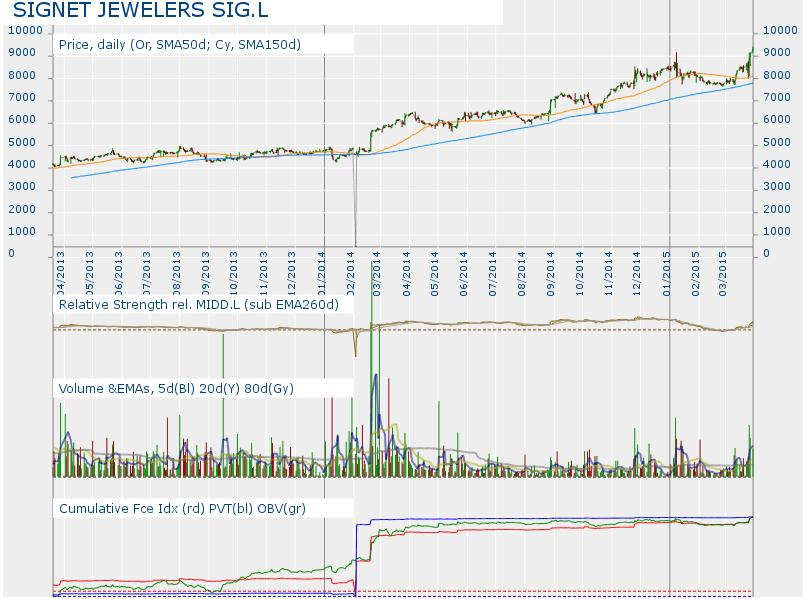Click the 07/2014 date axis label
Image resolution: width=803 pixels, height=599 pixels.
[493, 274]
